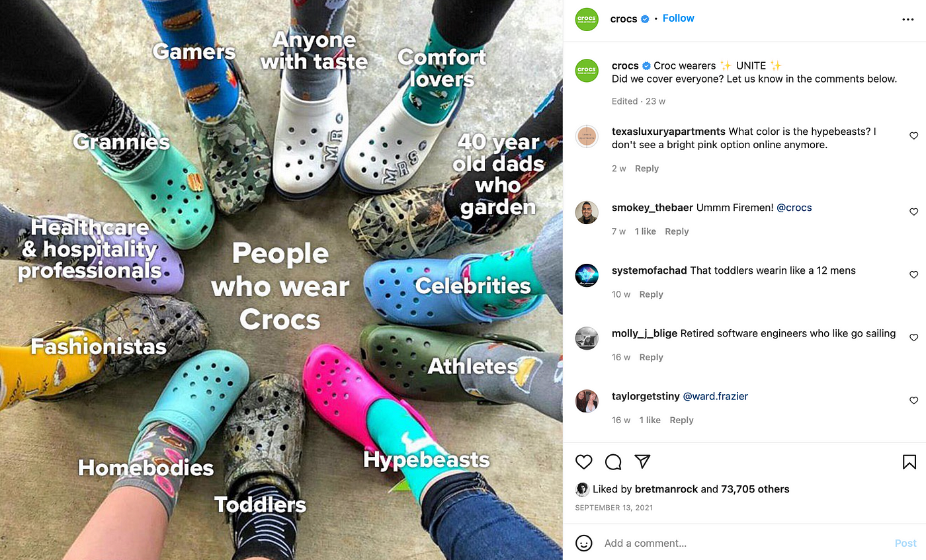Image resolution: width=926 pixels, height=560 pixels.
Task: Like the smokey_thebaer comment heart
Action: tap(913, 212)
